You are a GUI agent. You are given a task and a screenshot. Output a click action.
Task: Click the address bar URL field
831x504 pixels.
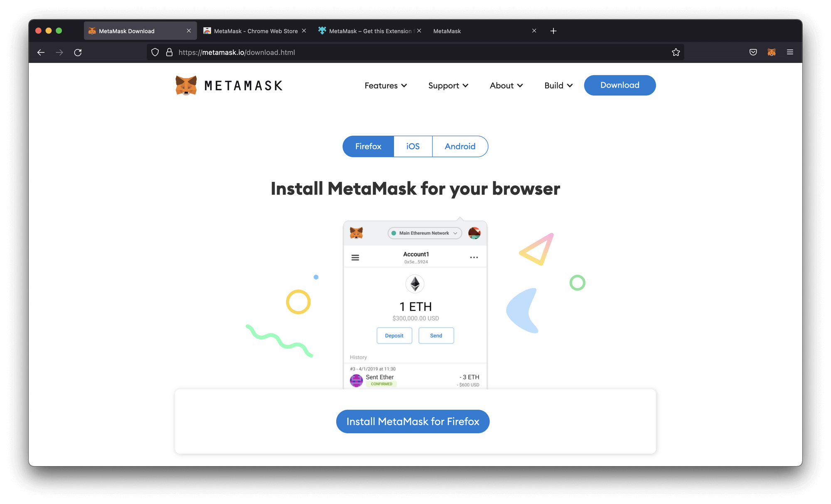coord(237,52)
